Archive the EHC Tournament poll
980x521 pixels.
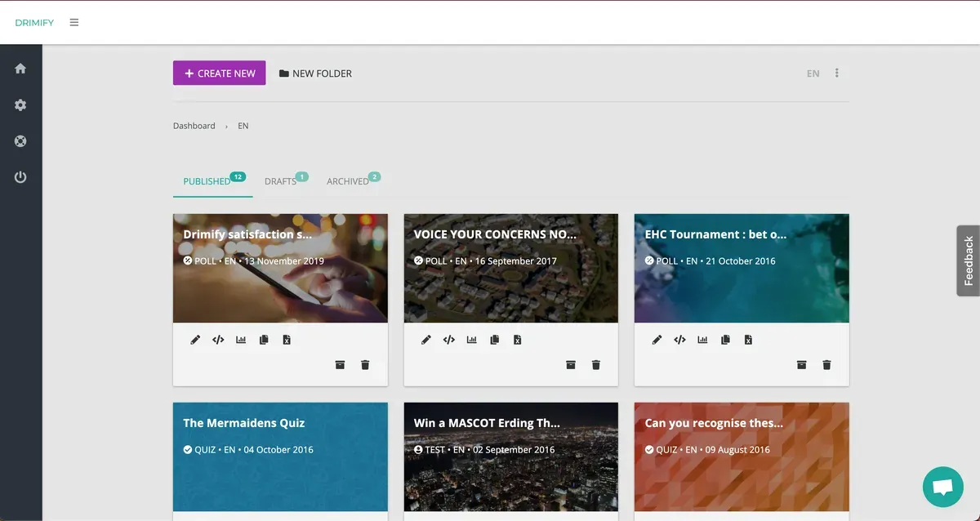coord(802,365)
